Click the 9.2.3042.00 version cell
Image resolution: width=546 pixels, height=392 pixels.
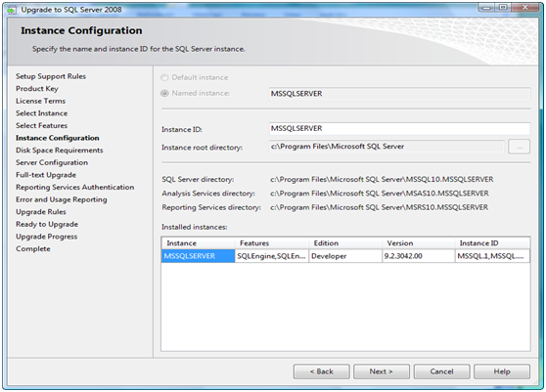tap(419, 256)
